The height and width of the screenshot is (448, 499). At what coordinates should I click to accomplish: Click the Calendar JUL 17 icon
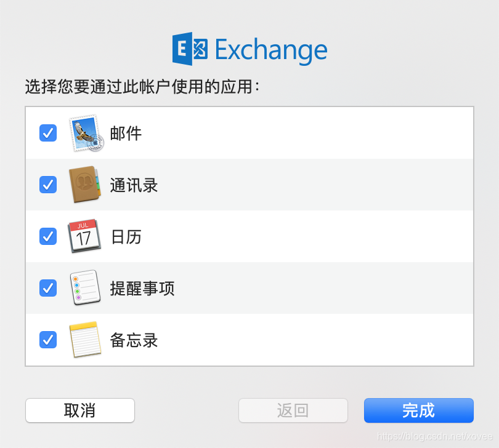[x=84, y=236]
